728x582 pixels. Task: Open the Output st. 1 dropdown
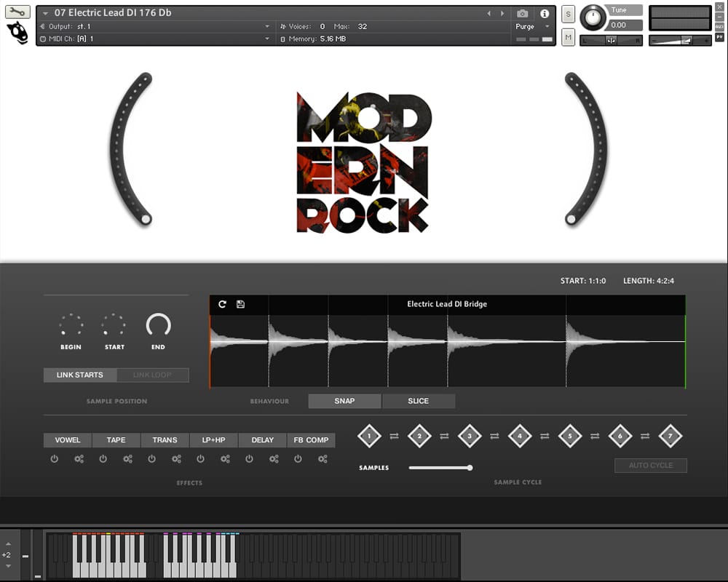pos(267,26)
